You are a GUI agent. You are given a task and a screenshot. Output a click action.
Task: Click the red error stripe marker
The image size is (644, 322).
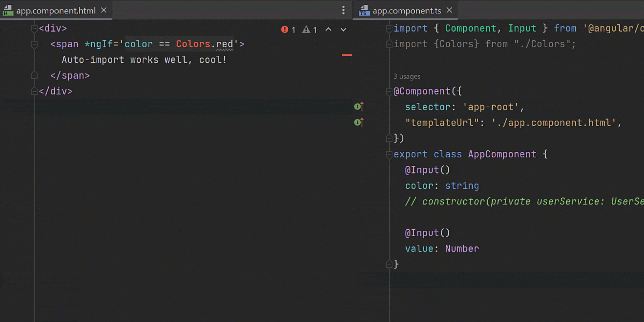point(347,55)
